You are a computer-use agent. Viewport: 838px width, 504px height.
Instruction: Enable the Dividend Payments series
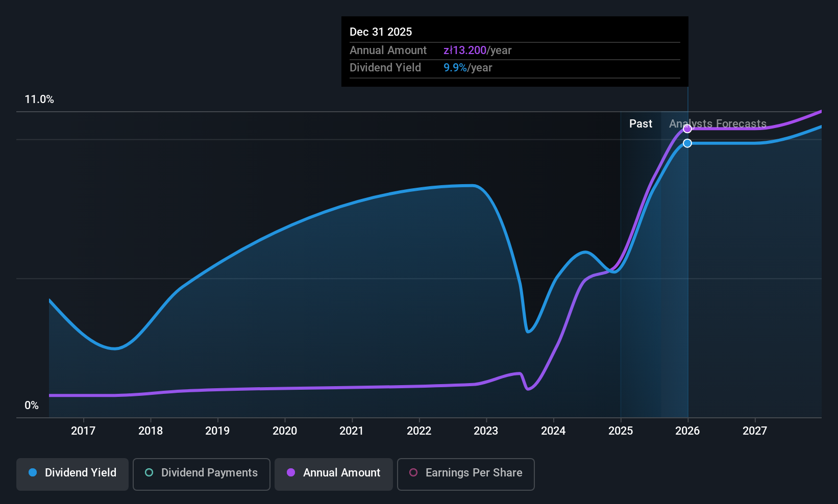pos(202,474)
